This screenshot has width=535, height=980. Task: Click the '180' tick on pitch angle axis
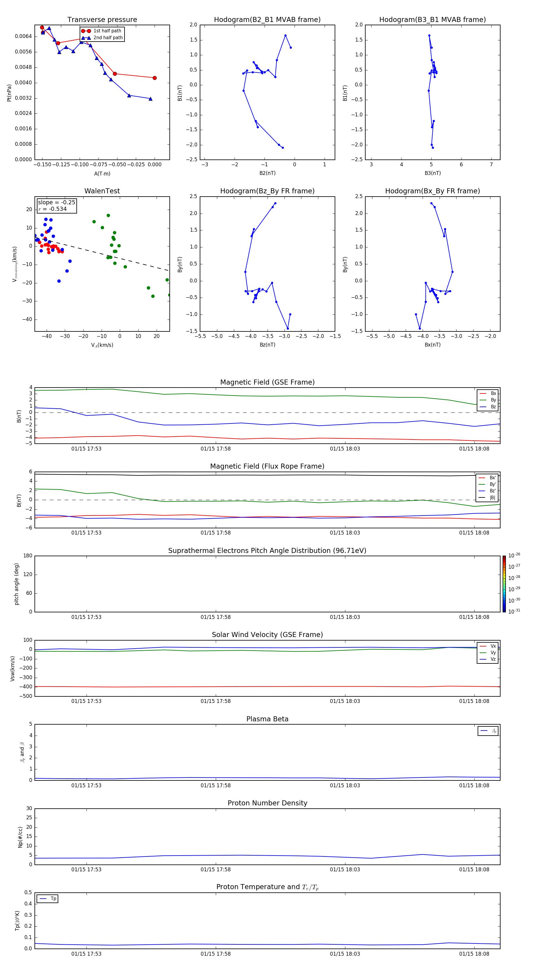tap(28, 556)
